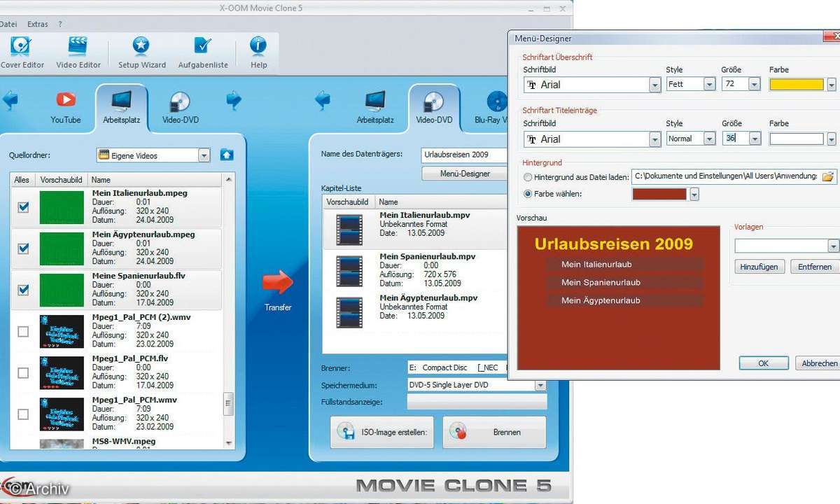Open the background color dropdown arrow

694,195
